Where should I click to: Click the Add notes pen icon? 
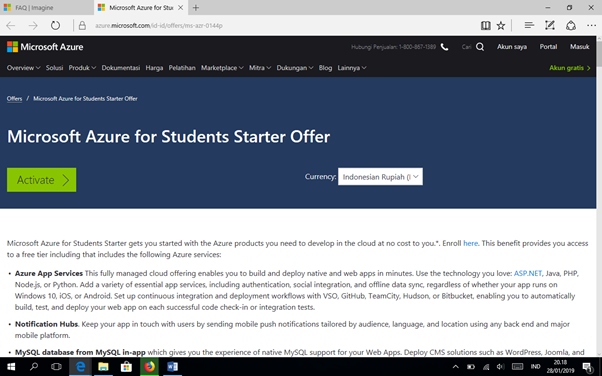(x=550, y=25)
